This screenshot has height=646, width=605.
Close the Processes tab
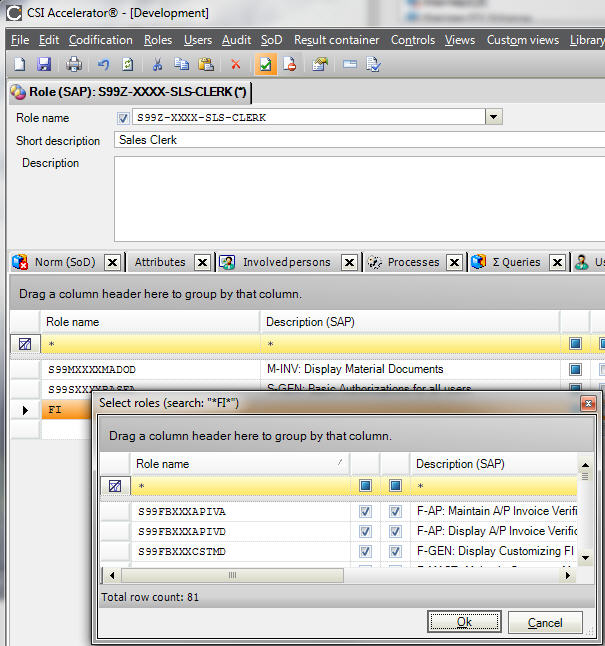[x=455, y=262]
